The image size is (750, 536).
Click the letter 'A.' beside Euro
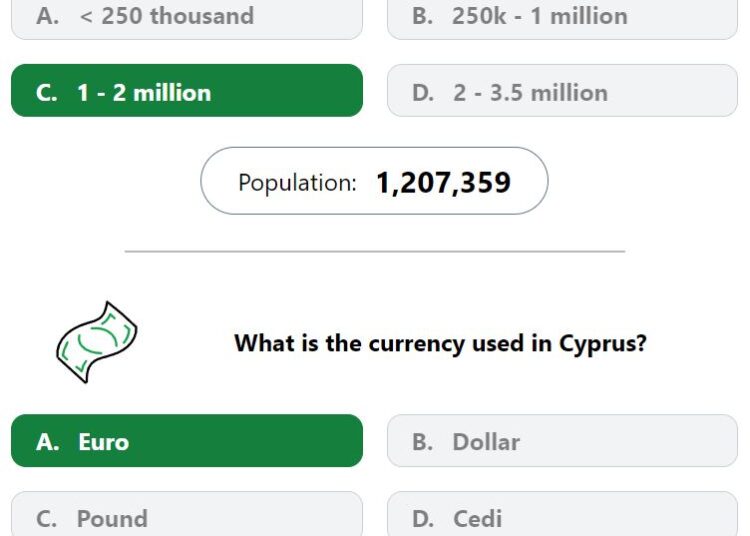[48, 442]
